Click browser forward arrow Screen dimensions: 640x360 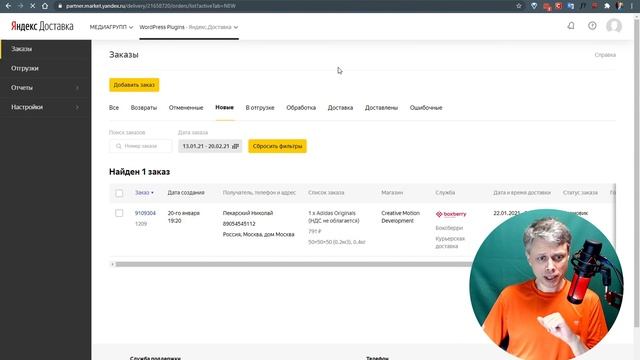pyautogui.click(x=20, y=6)
